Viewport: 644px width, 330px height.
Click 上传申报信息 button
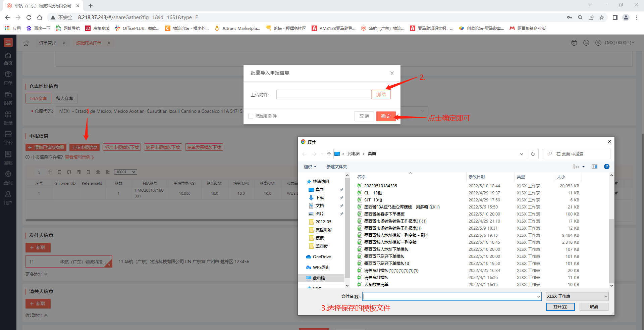point(85,147)
